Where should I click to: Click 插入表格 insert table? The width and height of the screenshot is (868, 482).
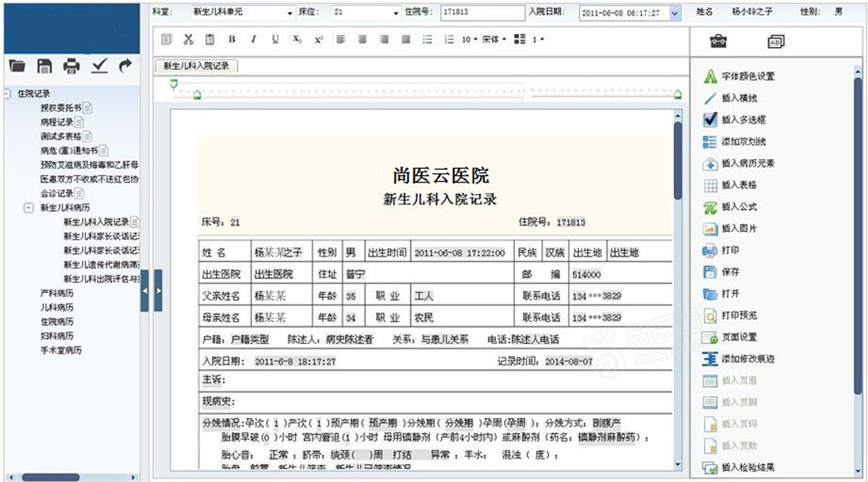(x=731, y=185)
